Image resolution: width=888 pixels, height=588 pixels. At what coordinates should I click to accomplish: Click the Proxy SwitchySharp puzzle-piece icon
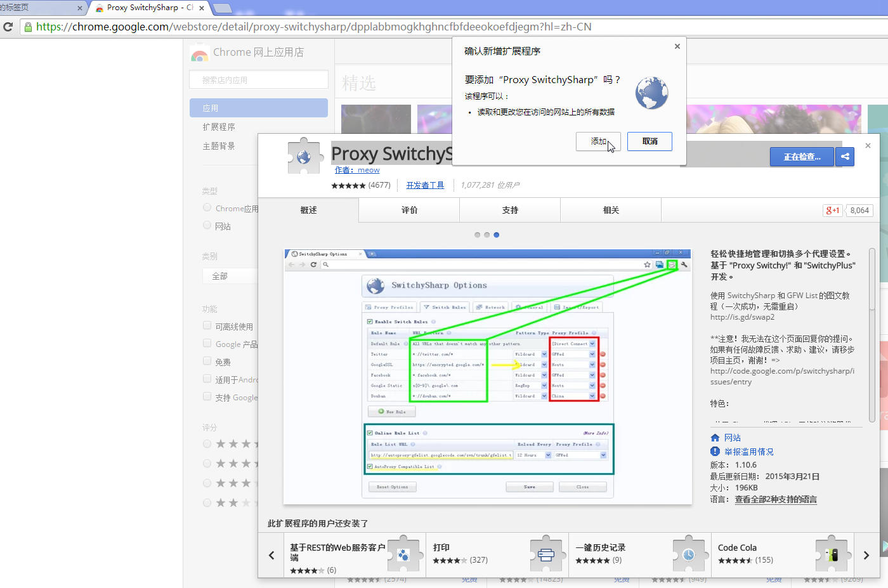[304, 156]
